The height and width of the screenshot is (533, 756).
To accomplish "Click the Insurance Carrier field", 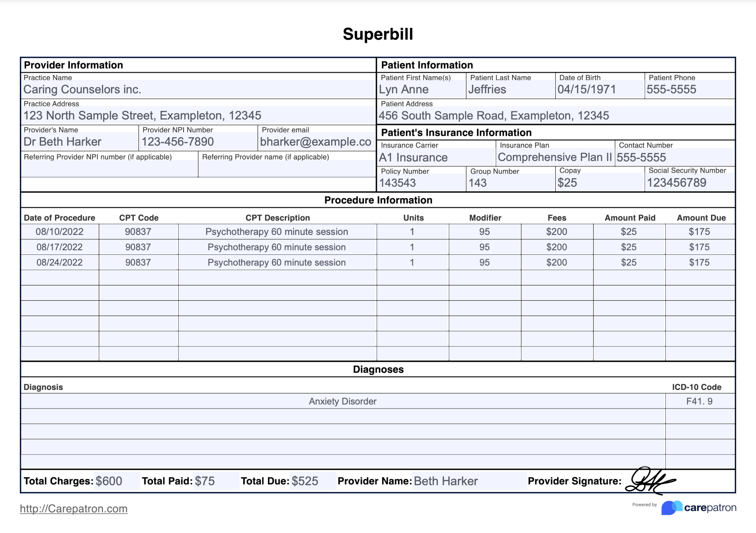I will 436,157.
